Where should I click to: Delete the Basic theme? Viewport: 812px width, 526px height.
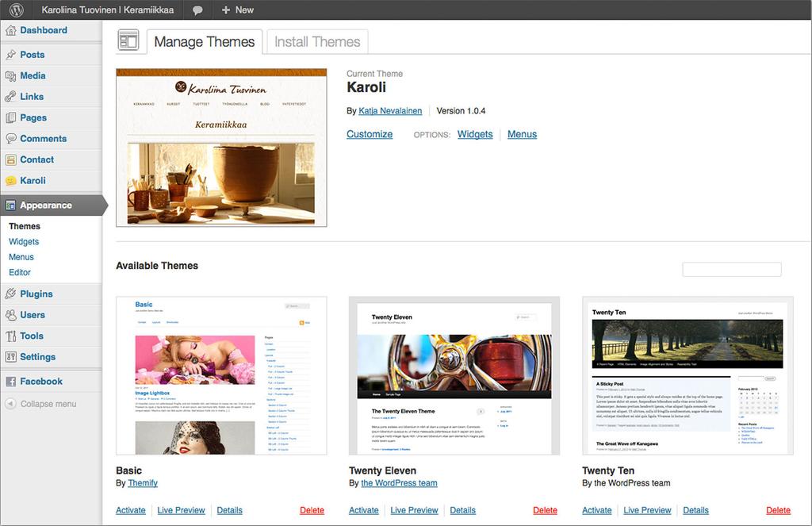click(312, 510)
